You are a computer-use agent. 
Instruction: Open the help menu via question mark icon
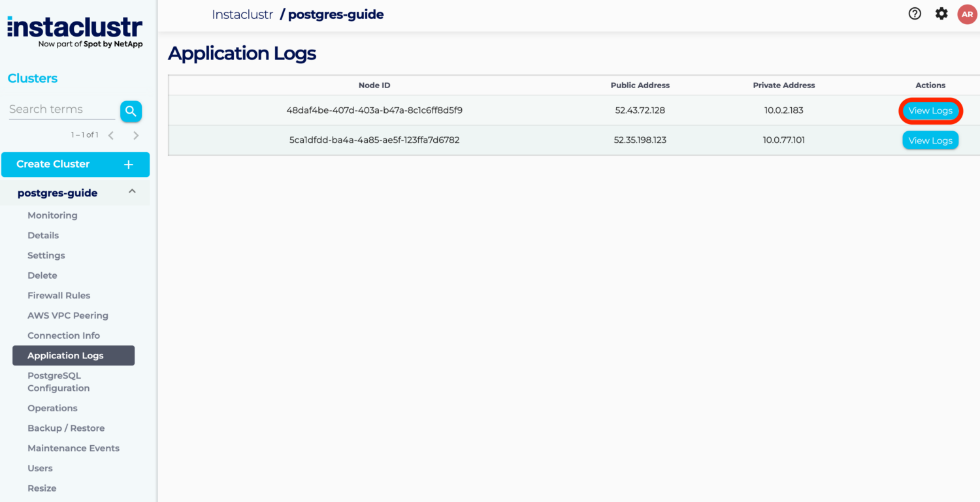point(915,13)
